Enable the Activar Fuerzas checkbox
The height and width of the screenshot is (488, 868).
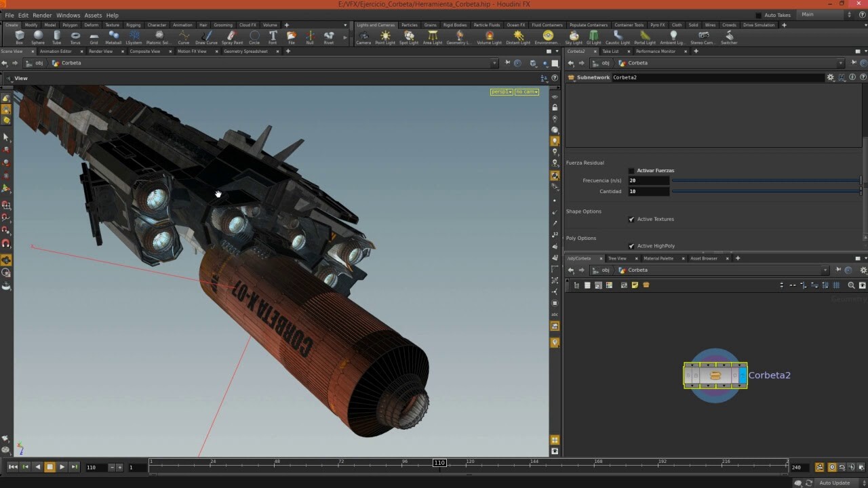(x=631, y=170)
